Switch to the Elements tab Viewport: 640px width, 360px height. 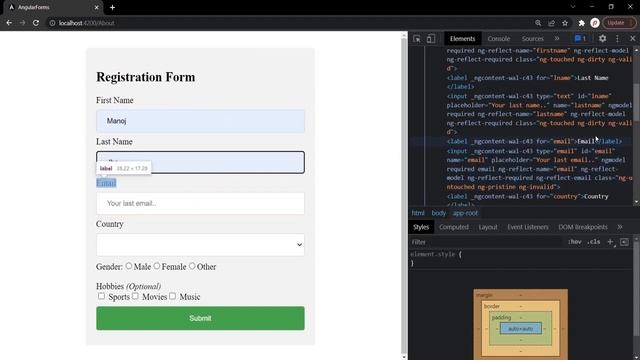[462, 39]
